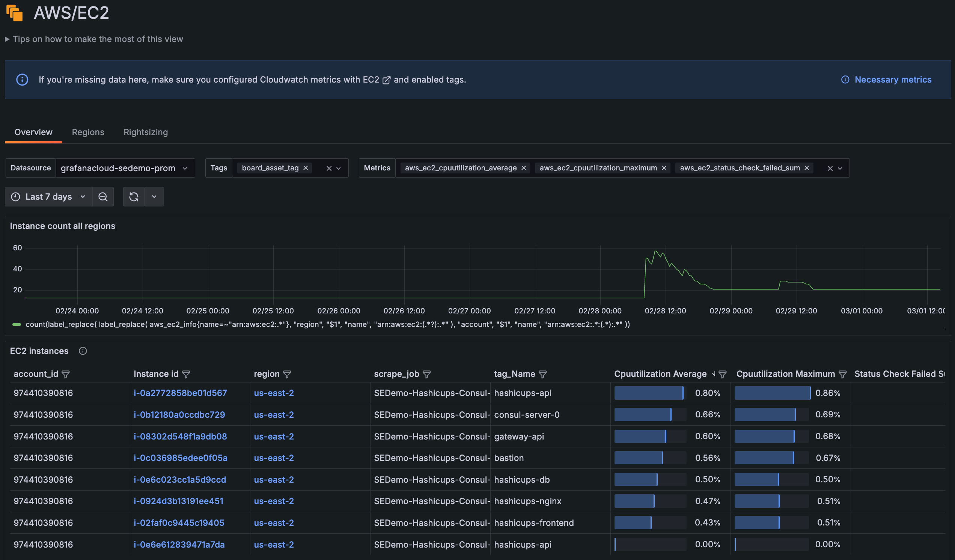Refresh the dashboard data

click(133, 197)
